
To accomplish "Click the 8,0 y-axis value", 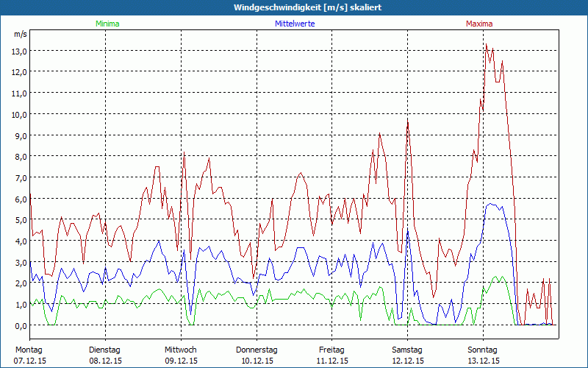I will click(21, 157).
